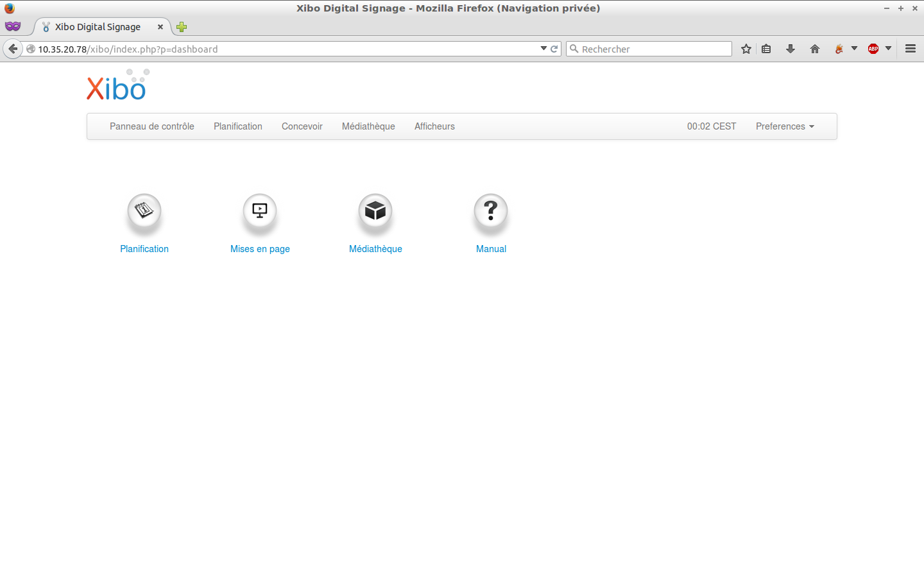Open the Adblock Plus dropdown arrow

pos(888,49)
